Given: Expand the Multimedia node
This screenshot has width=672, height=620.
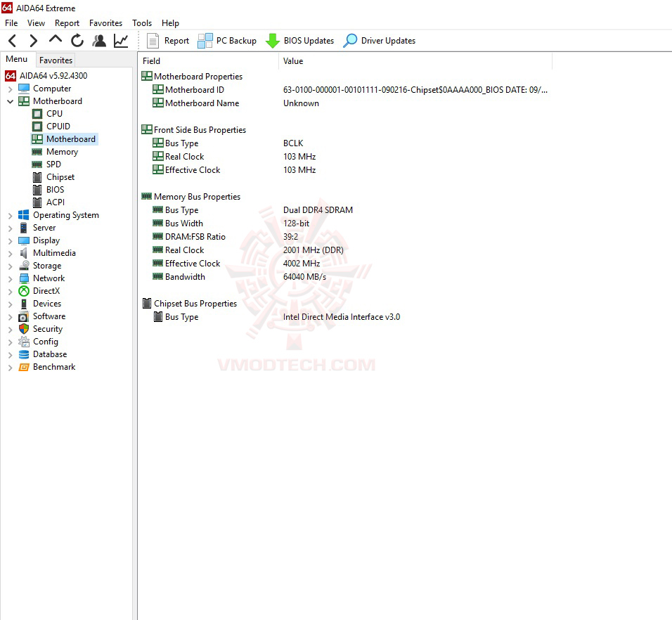Looking at the screenshot, I should point(10,254).
